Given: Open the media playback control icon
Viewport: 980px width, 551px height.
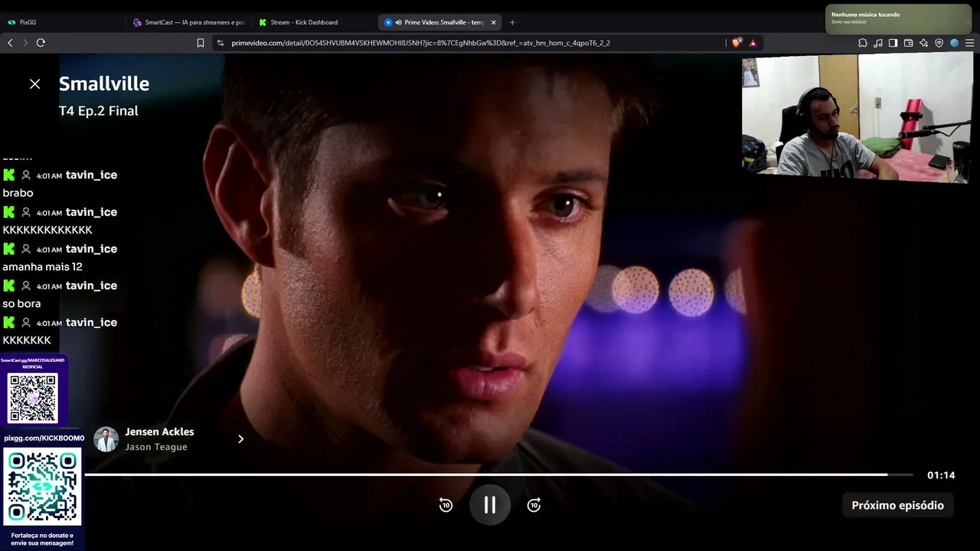Looking at the screenshot, I should point(878,43).
